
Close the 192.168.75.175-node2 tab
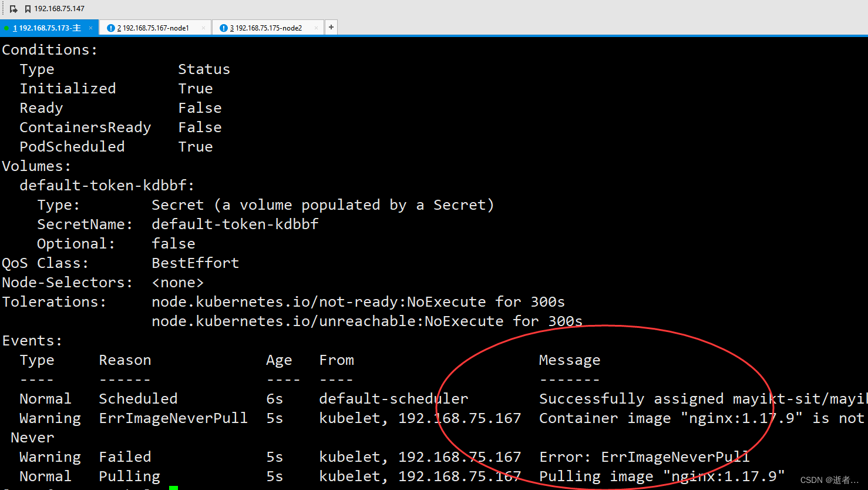coord(316,28)
